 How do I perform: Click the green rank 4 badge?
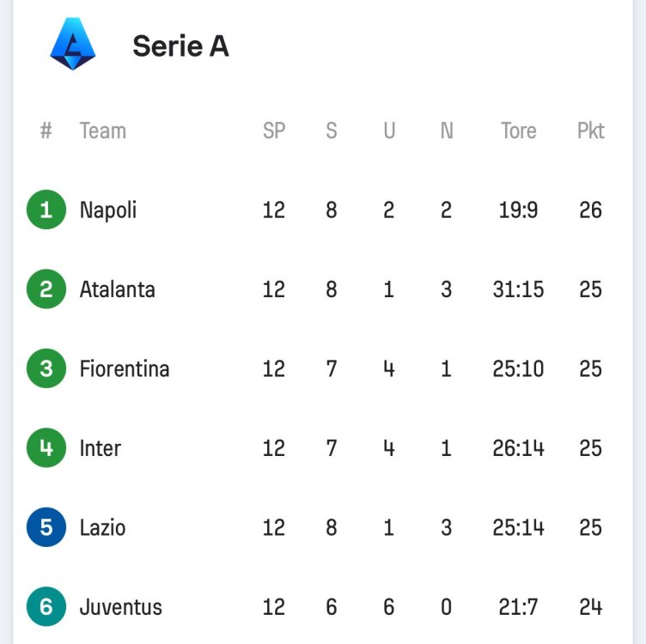pos(46,448)
